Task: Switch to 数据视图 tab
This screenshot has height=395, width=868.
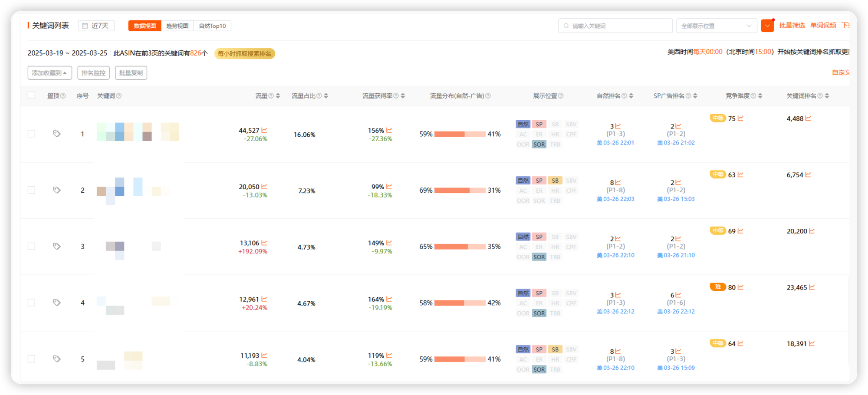Action: click(145, 26)
